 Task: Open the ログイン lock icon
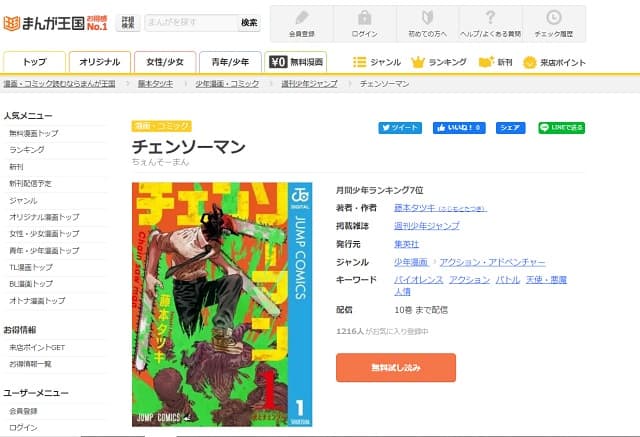click(364, 18)
